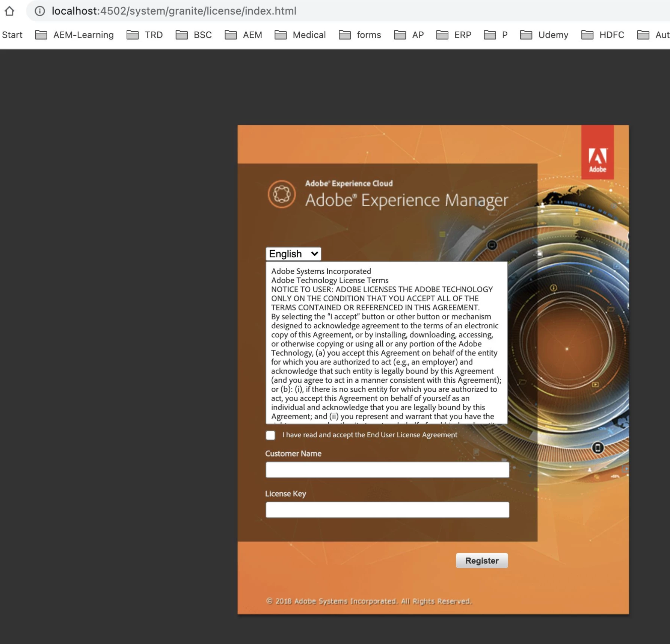Click the 'Adobe Technology License Terms' line
Image resolution: width=670 pixels, height=644 pixels.
pos(330,280)
